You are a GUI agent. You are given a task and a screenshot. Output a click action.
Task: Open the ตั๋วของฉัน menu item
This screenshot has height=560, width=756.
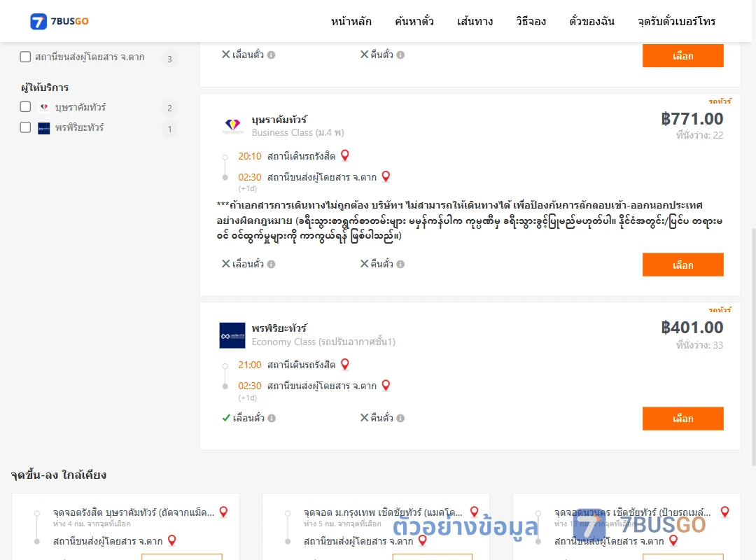(x=591, y=21)
